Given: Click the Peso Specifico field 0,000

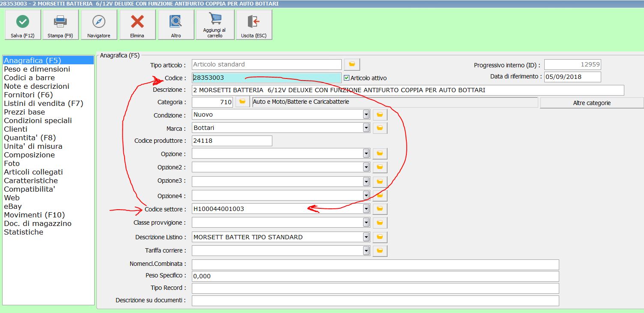Looking at the screenshot, I should point(375,276).
